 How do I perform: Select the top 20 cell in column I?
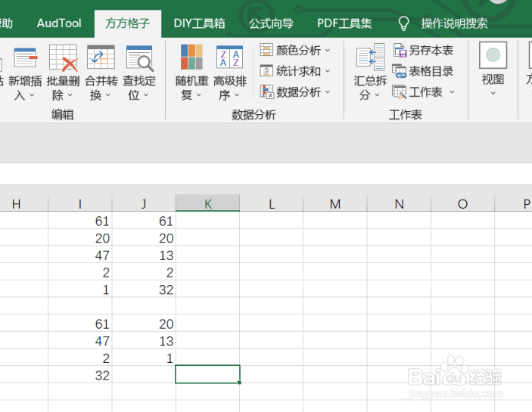(x=80, y=237)
